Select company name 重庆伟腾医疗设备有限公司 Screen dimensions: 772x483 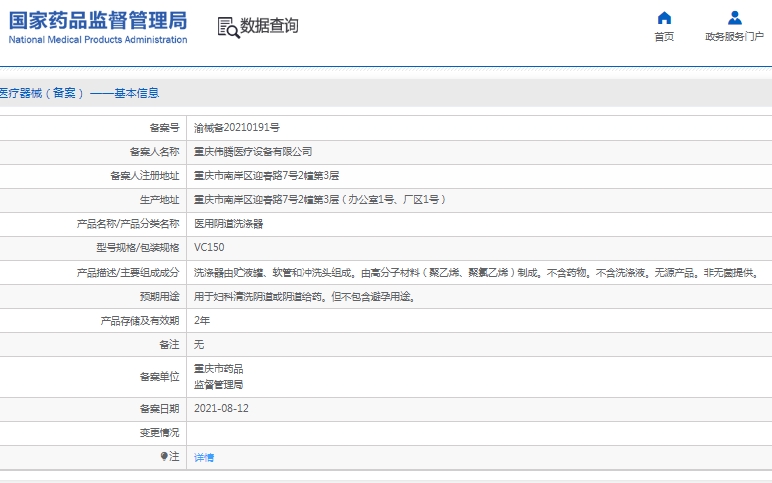[253, 152]
